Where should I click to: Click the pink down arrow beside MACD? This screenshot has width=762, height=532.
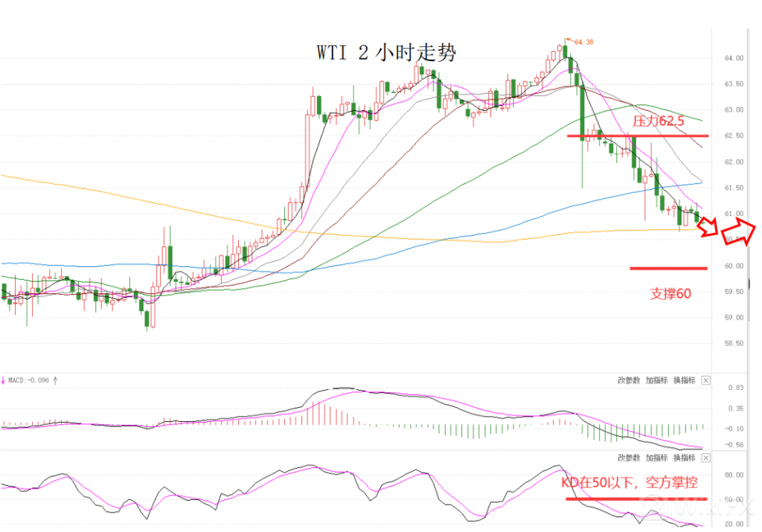[x=4, y=380]
